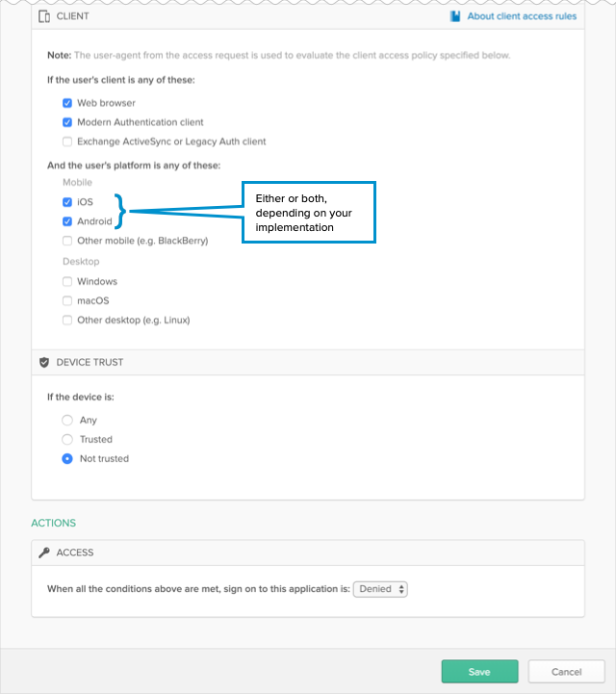Uncheck the iOS platform checkbox

[x=67, y=202]
